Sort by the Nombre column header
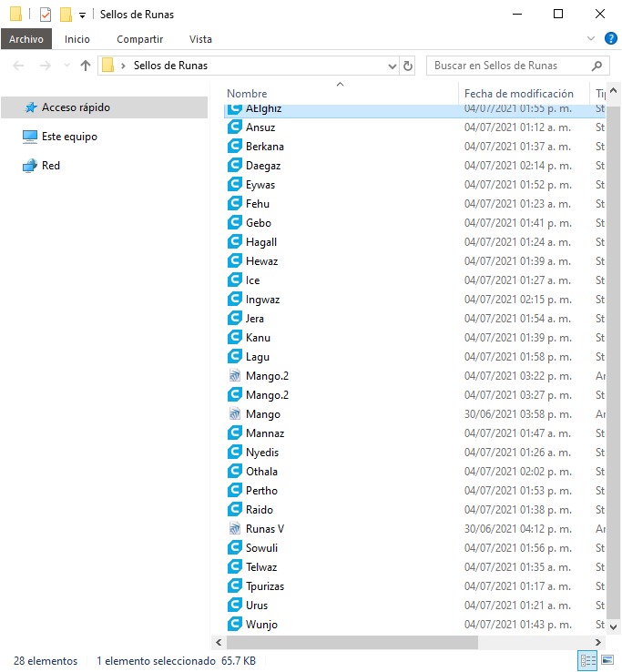Screen dimensions: 622x672 [x=247, y=94]
